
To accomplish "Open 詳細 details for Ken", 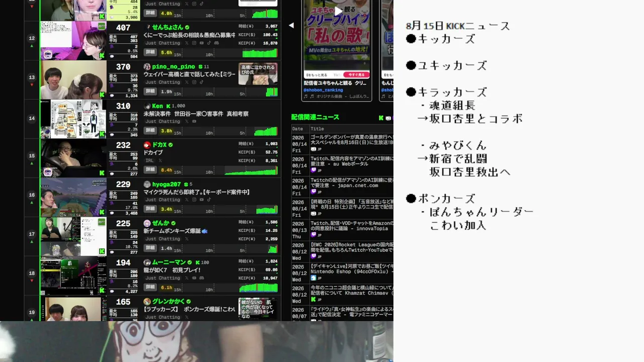I will 150,131.
